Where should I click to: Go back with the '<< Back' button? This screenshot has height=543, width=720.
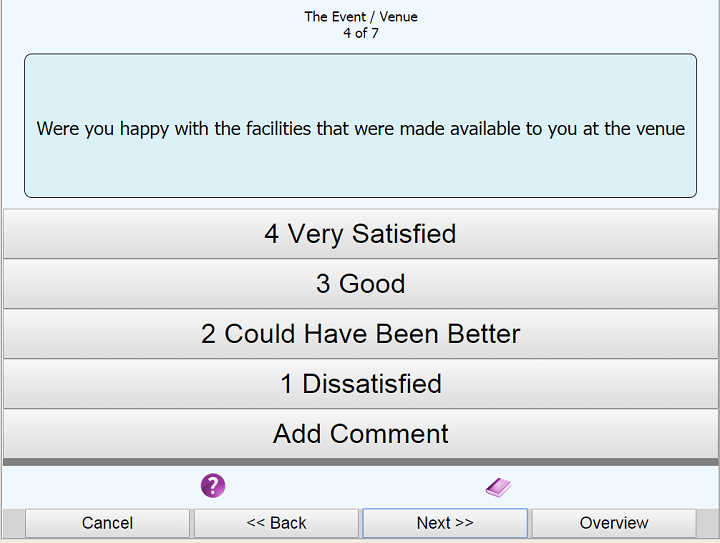[x=276, y=523]
